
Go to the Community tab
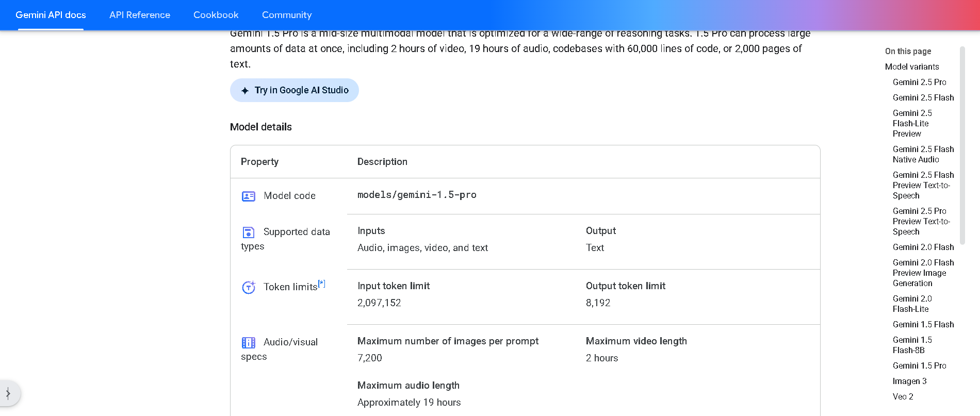(x=287, y=15)
